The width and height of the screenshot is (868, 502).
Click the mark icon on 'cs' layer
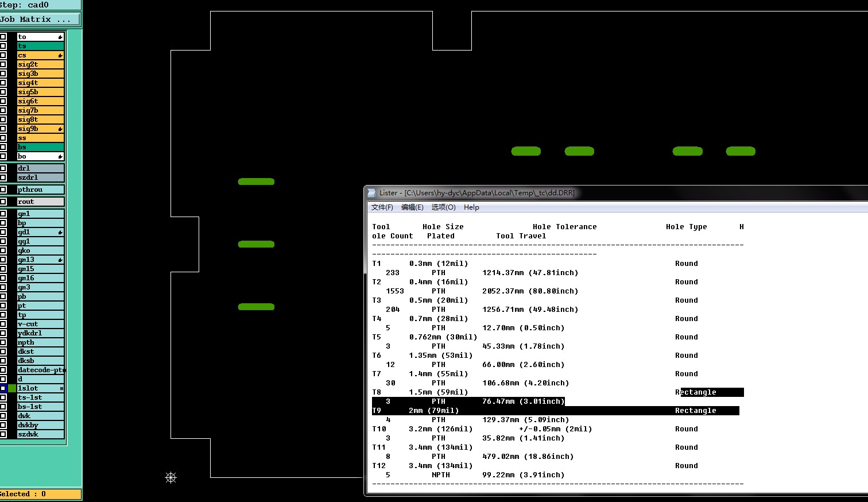[x=60, y=55]
